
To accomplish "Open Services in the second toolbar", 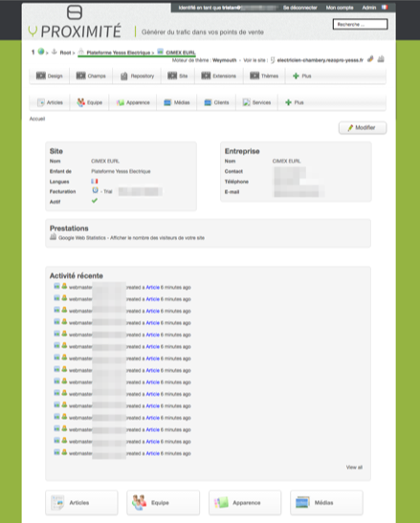I will coord(256,102).
